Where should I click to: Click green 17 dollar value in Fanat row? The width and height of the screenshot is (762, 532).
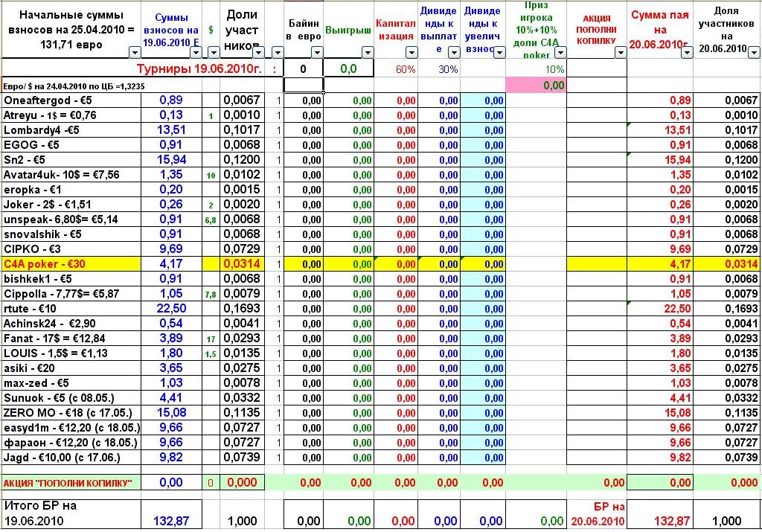click(211, 339)
